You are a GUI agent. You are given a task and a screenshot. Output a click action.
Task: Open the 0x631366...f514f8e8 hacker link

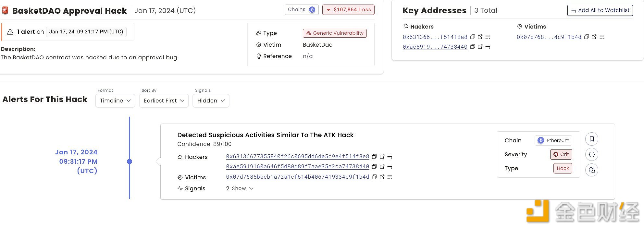435,37
